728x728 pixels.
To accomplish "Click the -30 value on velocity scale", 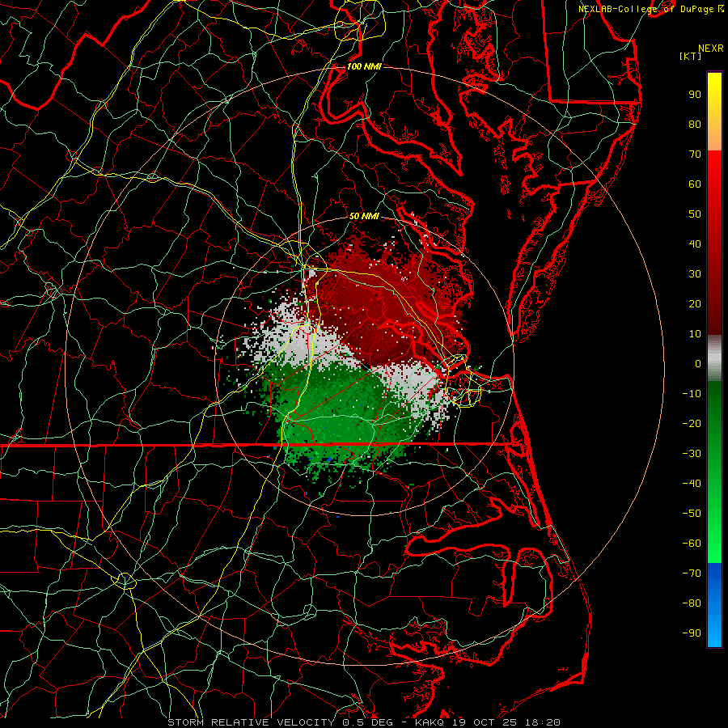I will pos(692,454).
